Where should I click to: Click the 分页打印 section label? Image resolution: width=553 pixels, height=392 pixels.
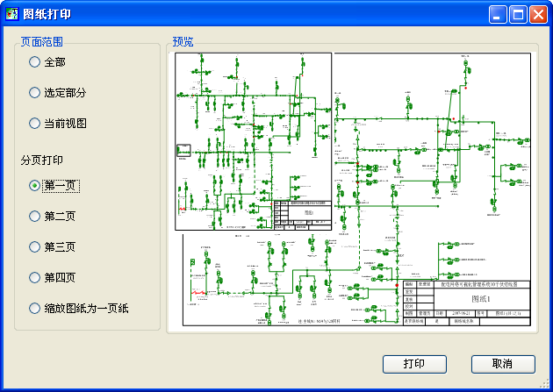tap(41, 160)
